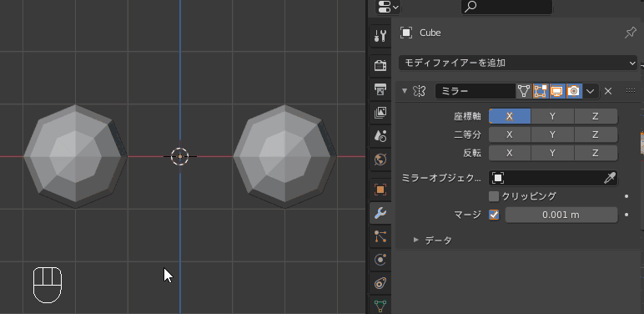
Task: Toggle 座標軸 Y axis button
Action: (552, 116)
